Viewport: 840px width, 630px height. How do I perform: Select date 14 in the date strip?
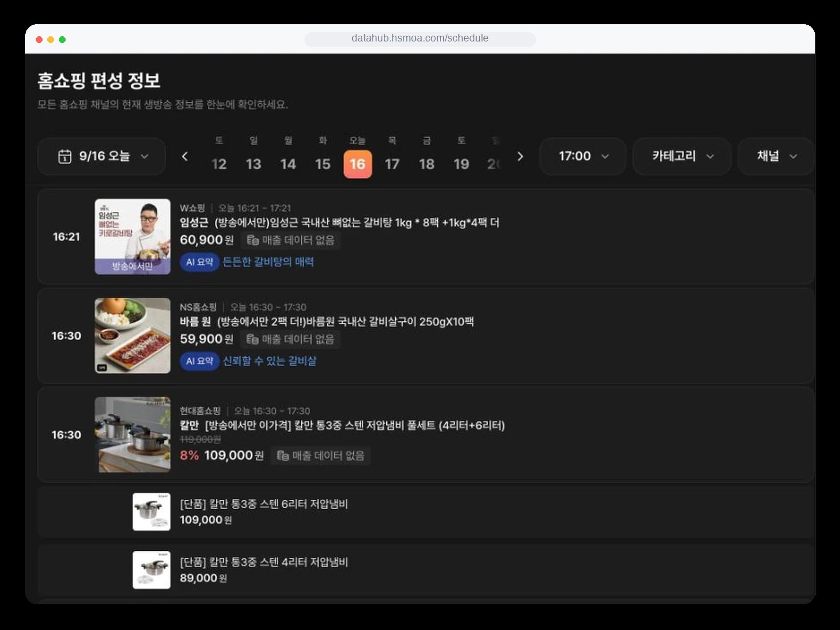pos(288,164)
